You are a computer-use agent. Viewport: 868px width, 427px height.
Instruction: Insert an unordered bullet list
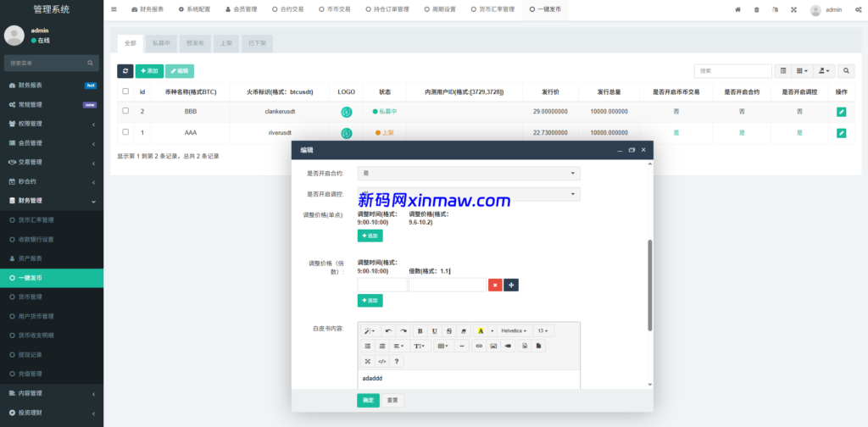368,347
